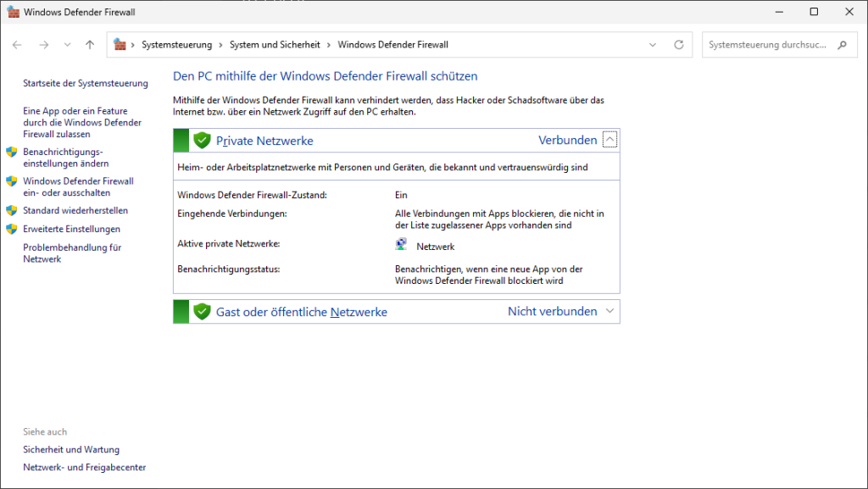Close the Windows Defender Firewall window
This screenshot has height=489, width=868.
(x=849, y=12)
